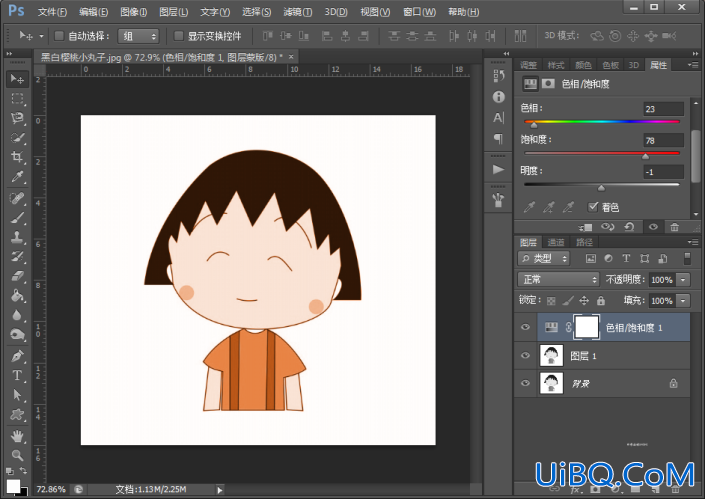705x499 pixels.
Task: Open the Actions panel play icon
Action: (x=498, y=169)
